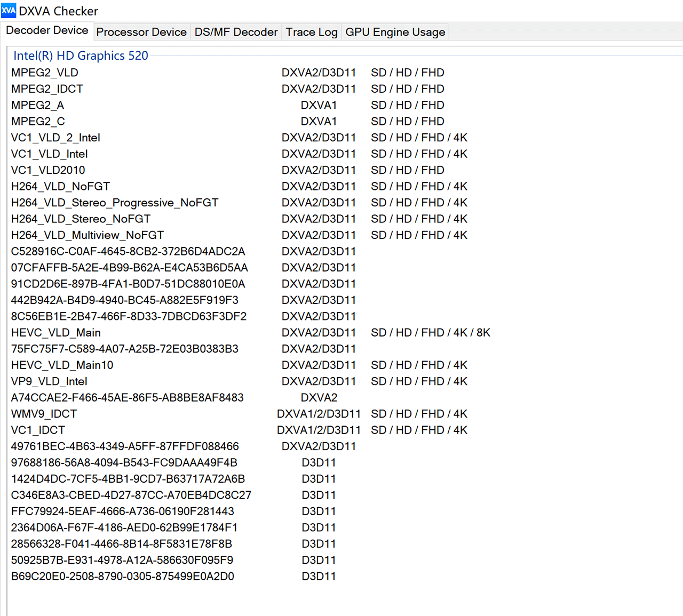The image size is (683, 616).
Task: Click DXVA1 in the MPEG2_C row
Action: click(x=319, y=121)
